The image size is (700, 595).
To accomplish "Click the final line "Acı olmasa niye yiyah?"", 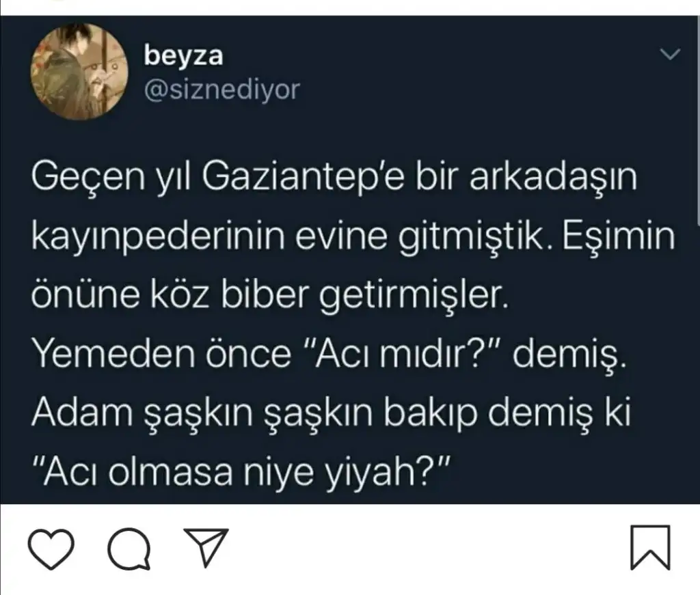I will [241, 472].
